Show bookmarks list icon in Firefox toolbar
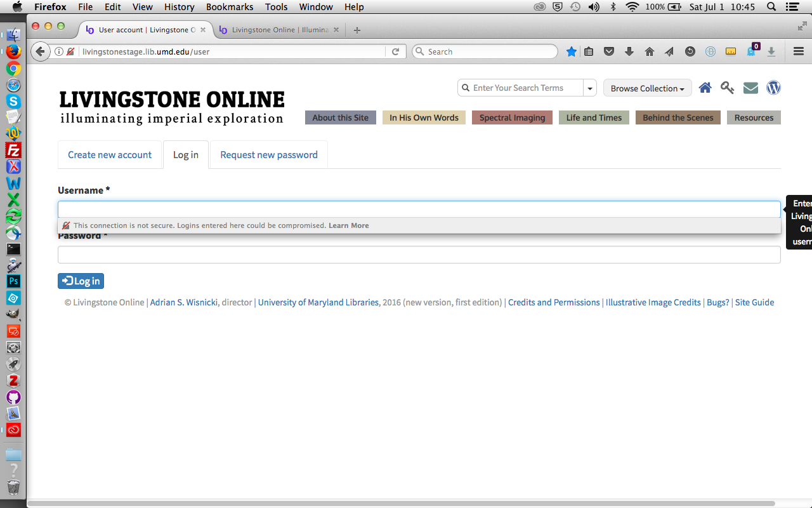 click(x=589, y=52)
